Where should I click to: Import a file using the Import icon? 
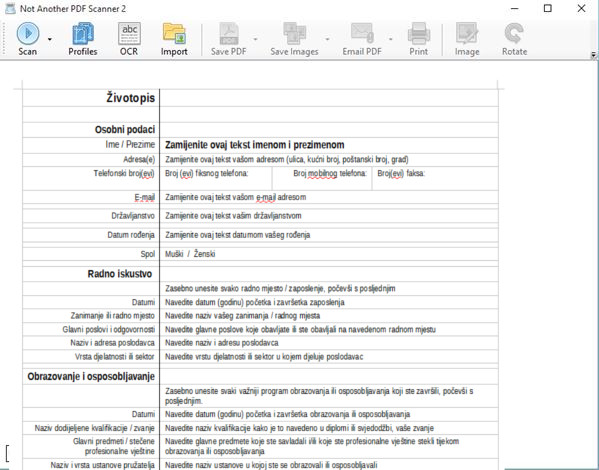174,39
